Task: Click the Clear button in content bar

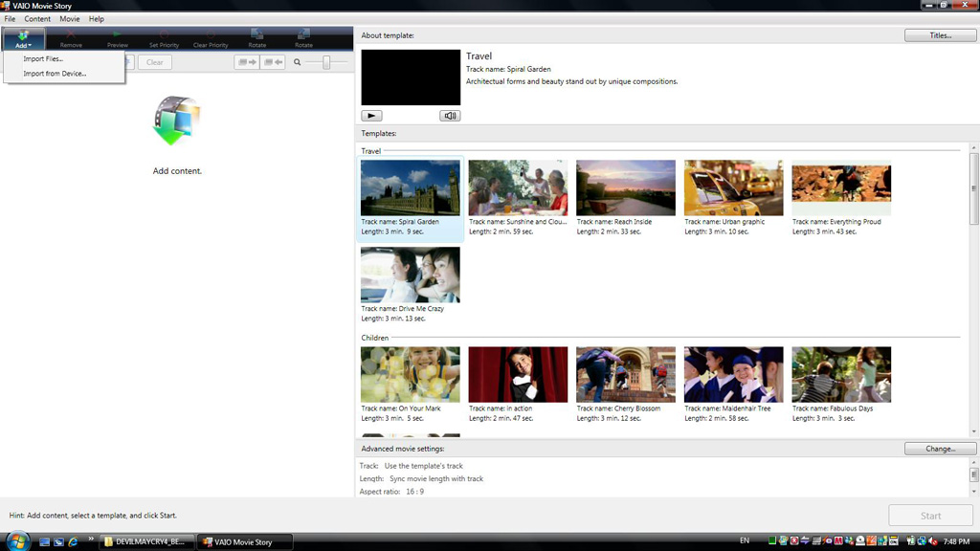Action: [155, 62]
